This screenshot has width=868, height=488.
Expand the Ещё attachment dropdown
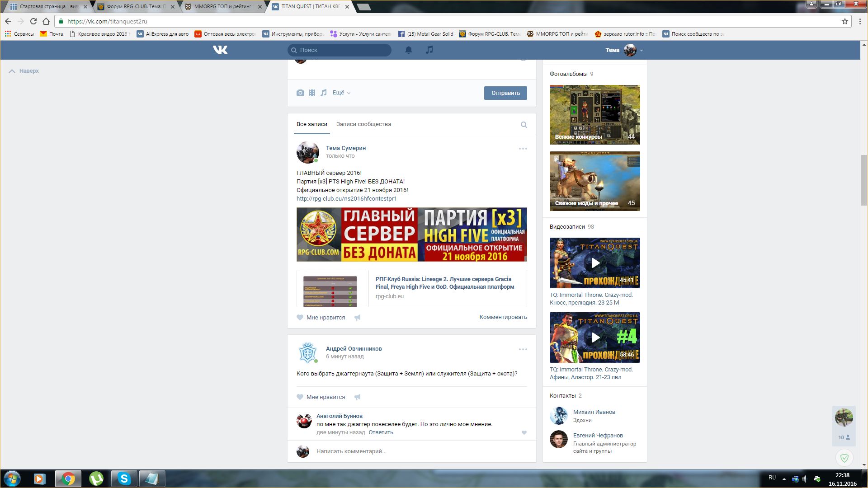click(x=341, y=93)
